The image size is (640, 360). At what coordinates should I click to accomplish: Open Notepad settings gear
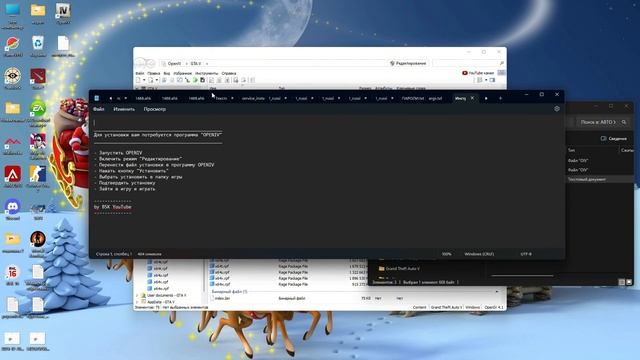pyautogui.click(x=557, y=109)
